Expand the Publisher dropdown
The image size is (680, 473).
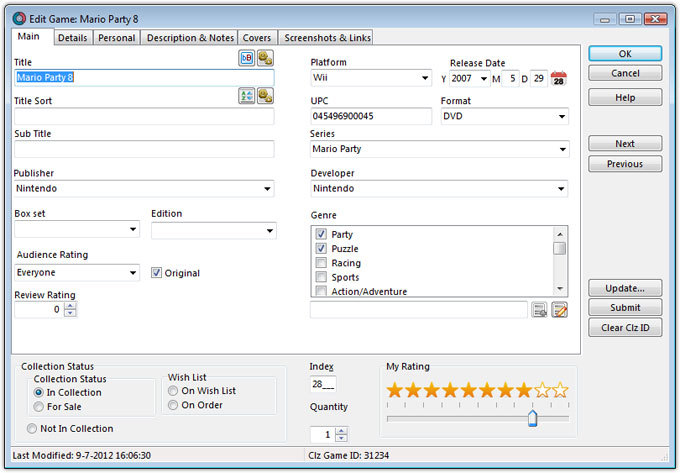pos(267,189)
